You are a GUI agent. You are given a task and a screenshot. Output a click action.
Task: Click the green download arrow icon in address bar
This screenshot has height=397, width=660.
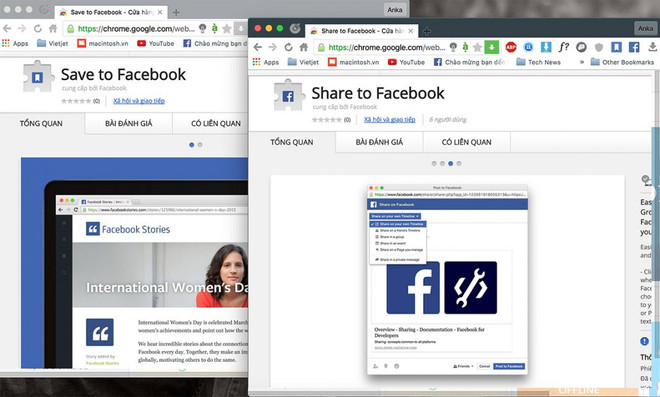(x=492, y=47)
